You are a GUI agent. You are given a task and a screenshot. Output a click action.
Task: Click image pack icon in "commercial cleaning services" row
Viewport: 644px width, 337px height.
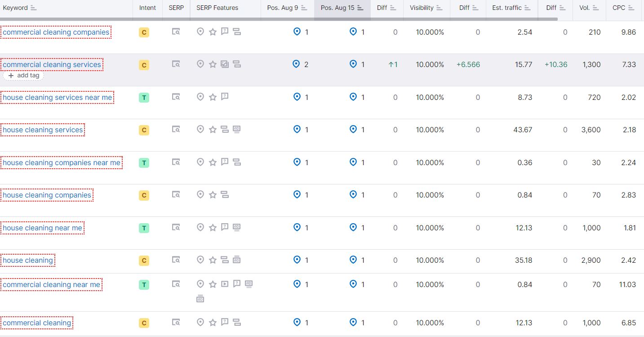[225, 64]
